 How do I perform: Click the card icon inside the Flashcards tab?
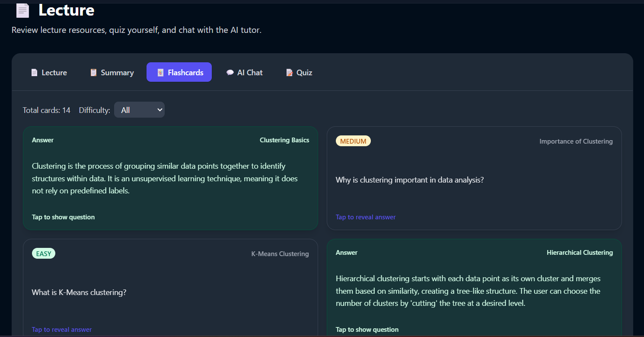161,72
